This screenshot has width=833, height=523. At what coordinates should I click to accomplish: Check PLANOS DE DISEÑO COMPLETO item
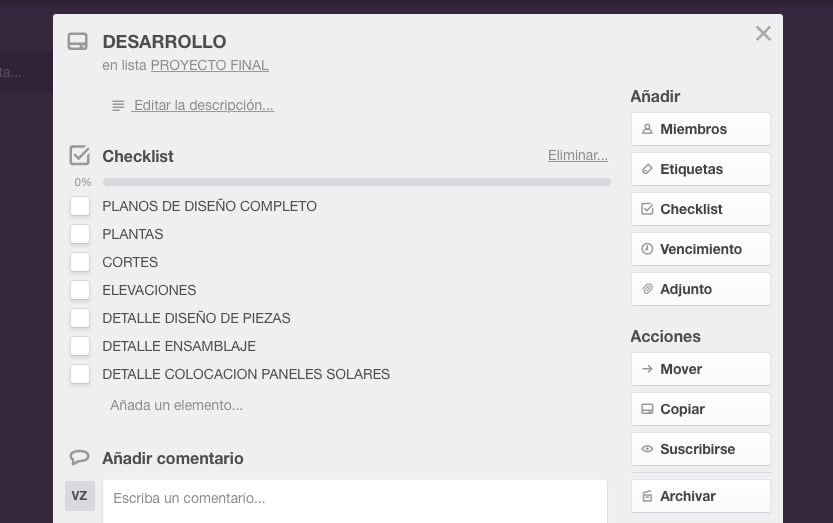pyautogui.click(x=80, y=206)
